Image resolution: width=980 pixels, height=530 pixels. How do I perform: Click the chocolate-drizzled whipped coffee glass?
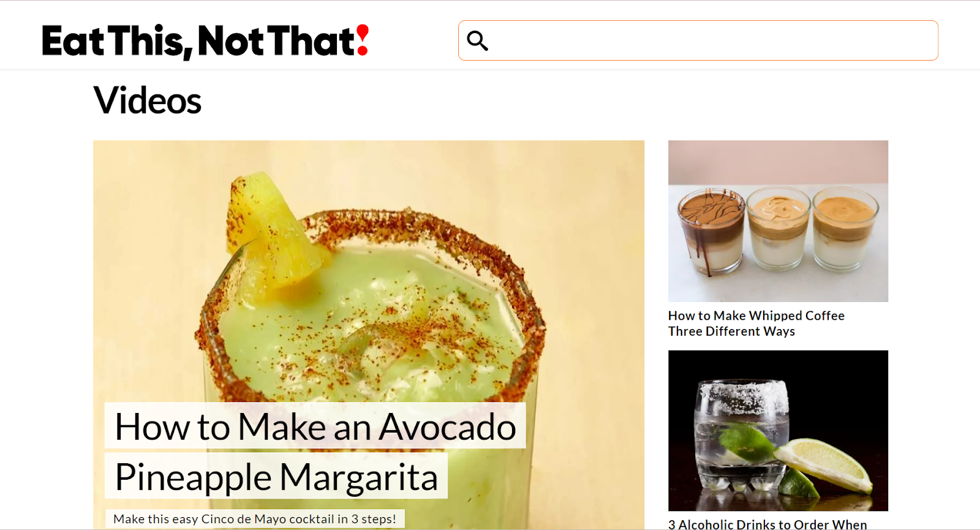pyautogui.click(x=711, y=231)
